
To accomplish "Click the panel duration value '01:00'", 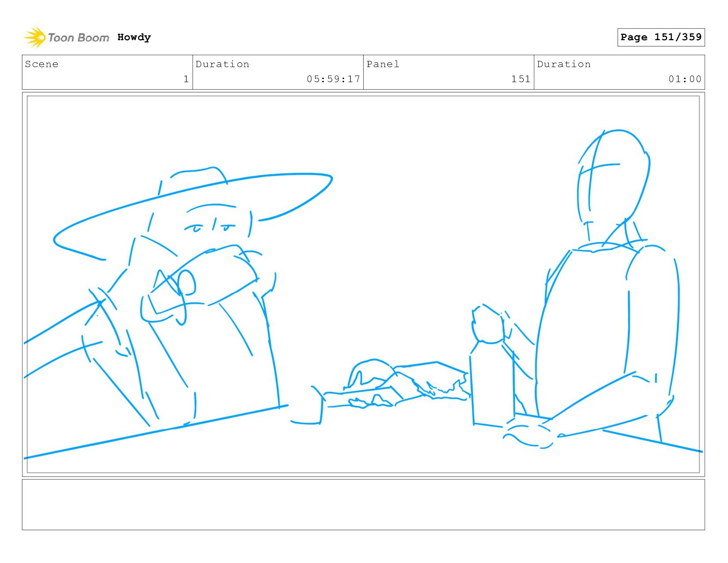I will click(685, 79).
